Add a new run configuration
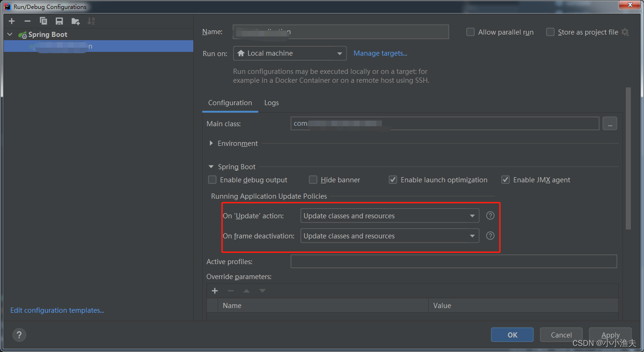This screenshot has width=644, height=352. click(12, 21)
